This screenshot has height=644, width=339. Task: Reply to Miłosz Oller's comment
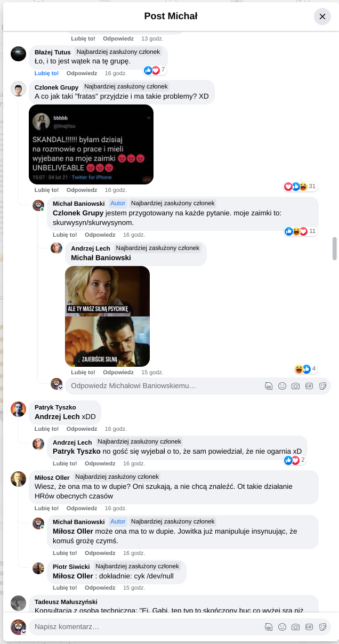pos(82,508)
